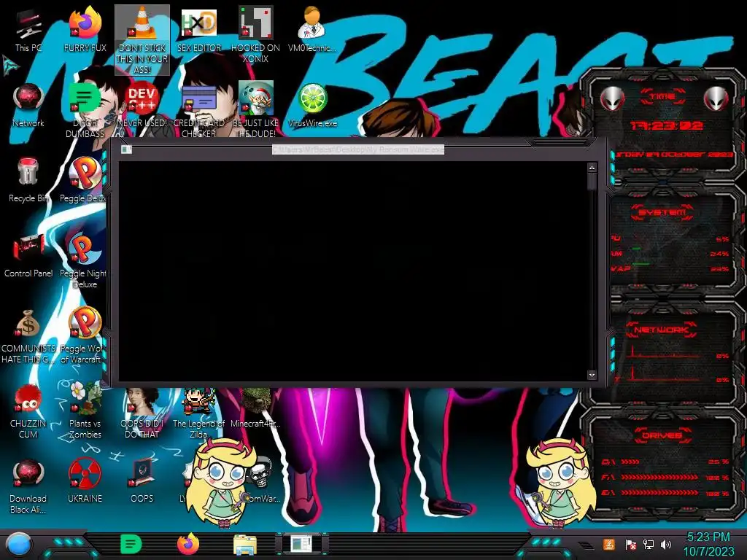Click the DRIVES widget header
The height and width of the screenshot is (560, 747).
click(x=662, y=435)
